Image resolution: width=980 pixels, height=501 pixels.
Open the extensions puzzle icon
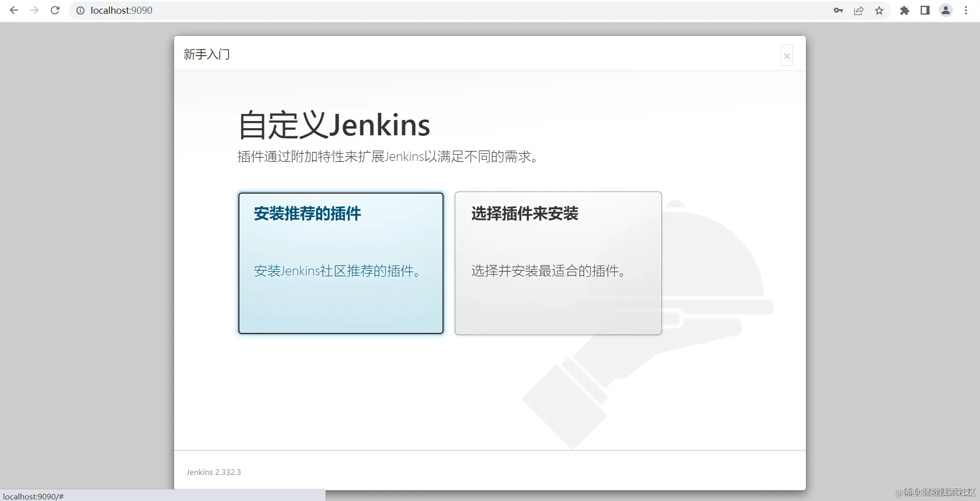pyautogui.click(x=904, y=10)
